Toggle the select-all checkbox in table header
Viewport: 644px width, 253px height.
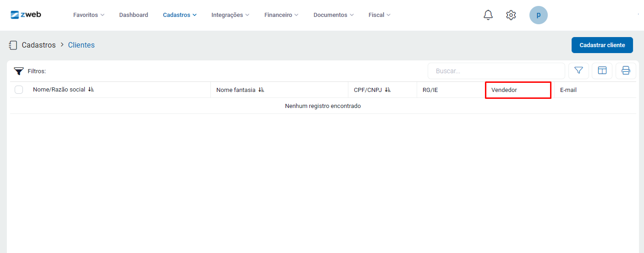[x=19, y=90]
